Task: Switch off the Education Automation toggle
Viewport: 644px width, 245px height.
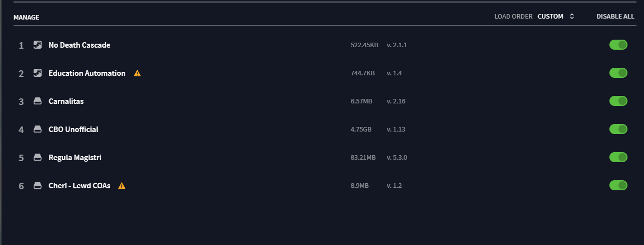Action: pyautogui.click(x=618, y=73)
